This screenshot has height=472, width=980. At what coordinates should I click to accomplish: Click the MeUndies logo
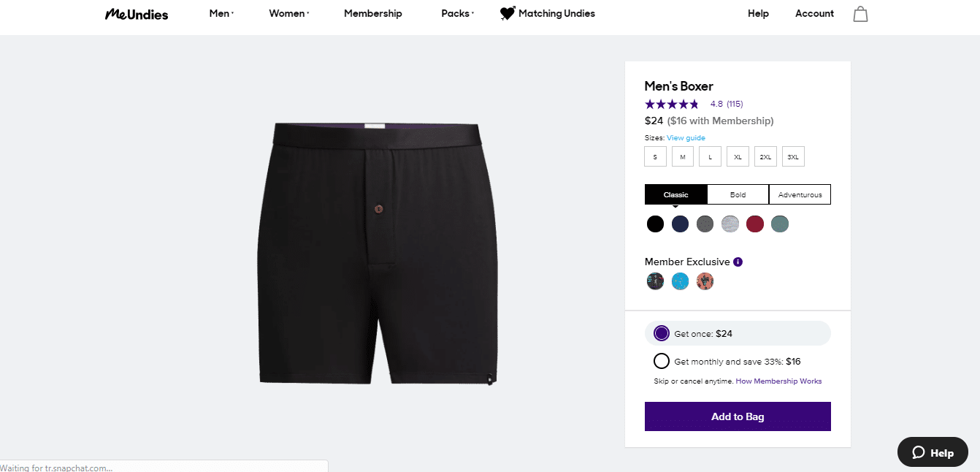pos(136,13)
